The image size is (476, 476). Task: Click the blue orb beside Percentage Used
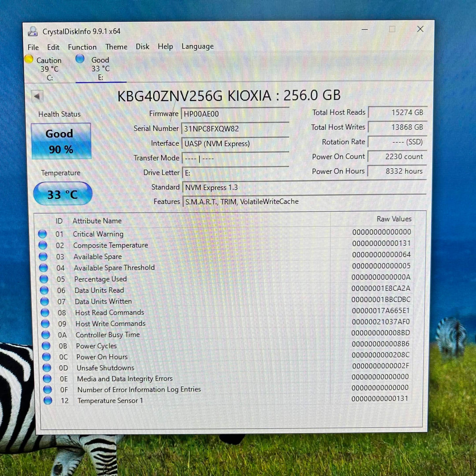[44, 279]
